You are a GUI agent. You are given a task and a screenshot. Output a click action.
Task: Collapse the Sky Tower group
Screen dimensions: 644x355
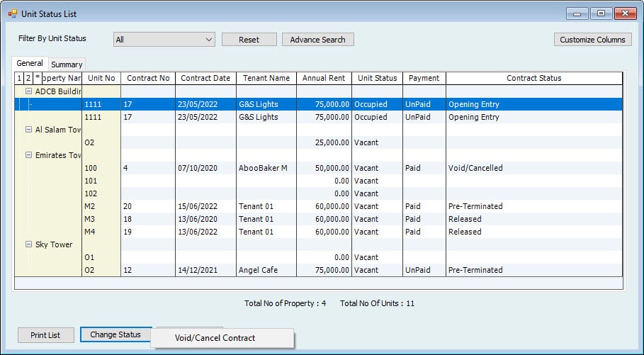tap(28, 244)
